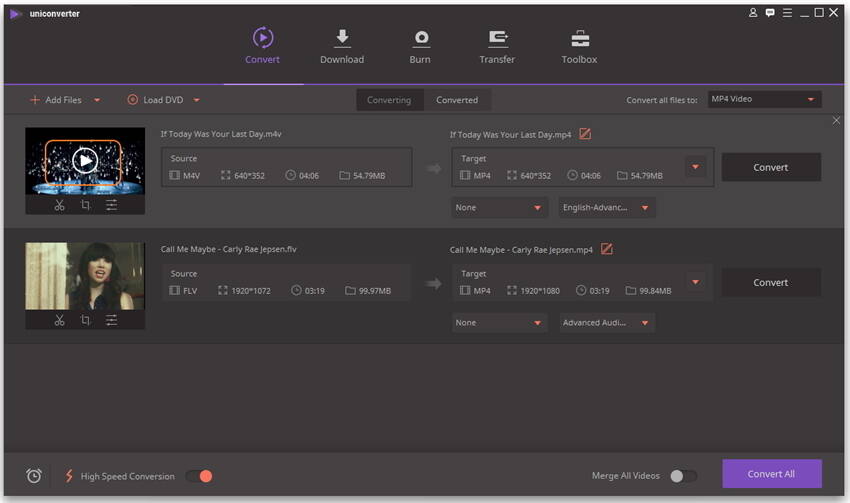
Task: Select filename Call Me Maybe - Carly Rae Jepsen.flv
Action: pyautogui.click(x=229, y=249)
